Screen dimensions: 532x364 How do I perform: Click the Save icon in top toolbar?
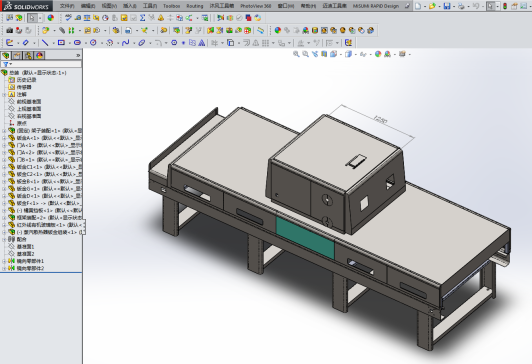tap(447, 6)
